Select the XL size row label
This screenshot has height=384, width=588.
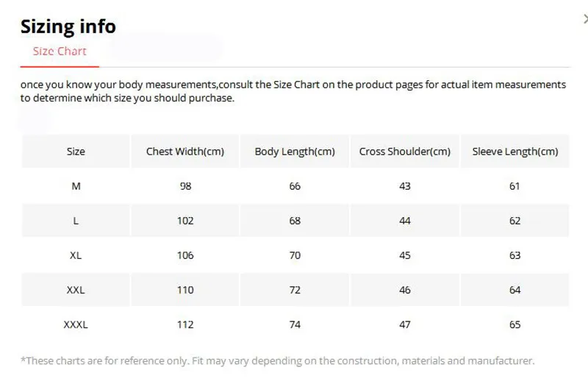[76, 255]
